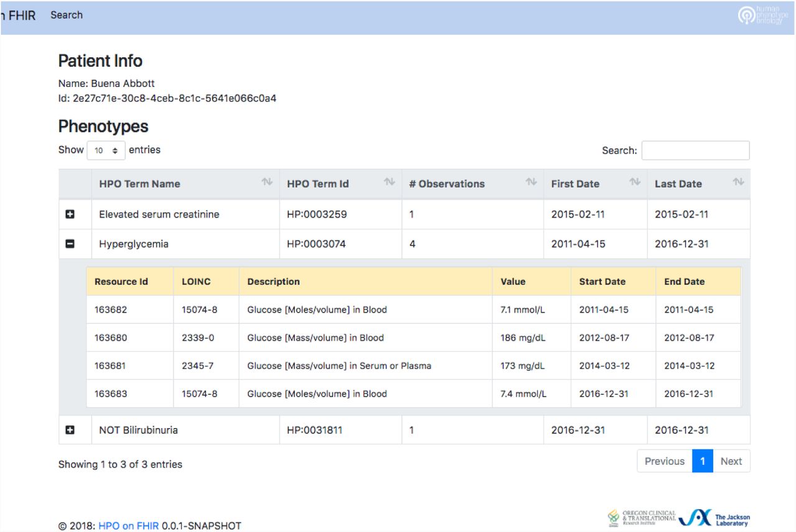Open the HPO on FHIR footer link
The width and height of the screenshot is (796, 532).
[x=129, y=526]
